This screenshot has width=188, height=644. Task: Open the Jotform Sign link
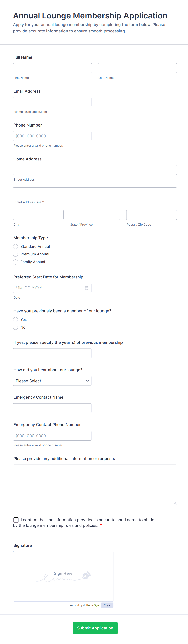coord(91,605)
